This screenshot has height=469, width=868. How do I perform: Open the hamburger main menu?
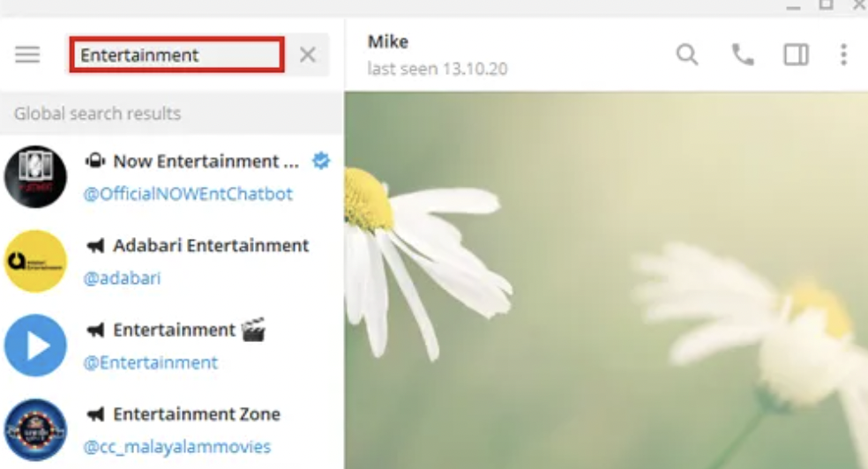[x=27, y=55]
